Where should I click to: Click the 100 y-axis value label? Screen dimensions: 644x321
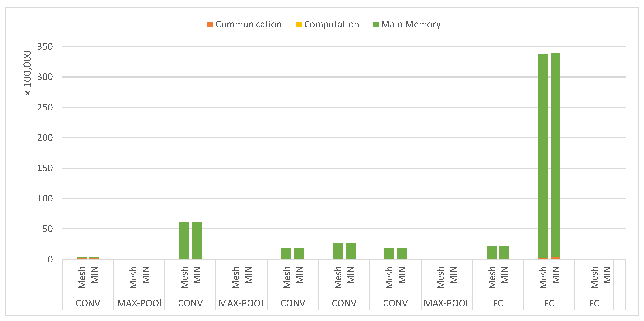[45, 198]
